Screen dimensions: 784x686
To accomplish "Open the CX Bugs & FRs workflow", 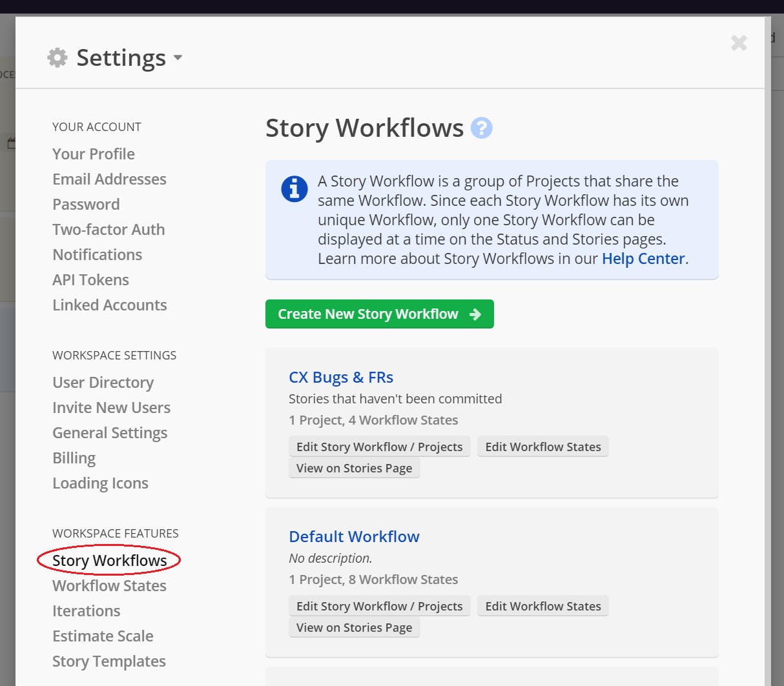I will coord(341,377).
